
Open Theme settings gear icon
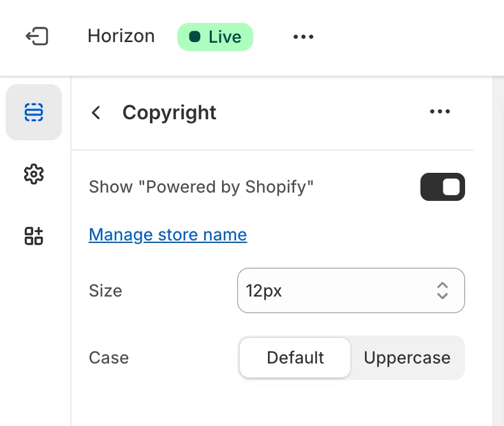click(x=34, y=173)
